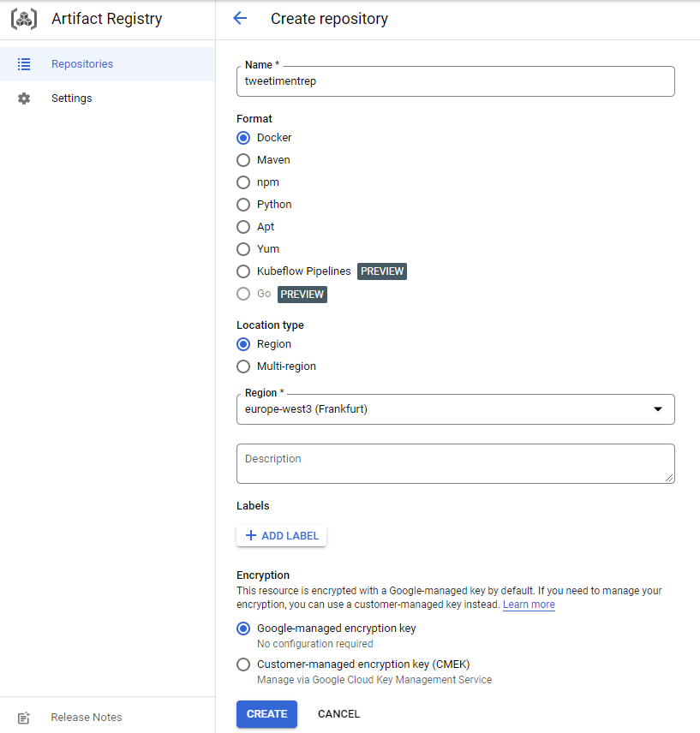Select the Maven format option

[x=243, y=160]
